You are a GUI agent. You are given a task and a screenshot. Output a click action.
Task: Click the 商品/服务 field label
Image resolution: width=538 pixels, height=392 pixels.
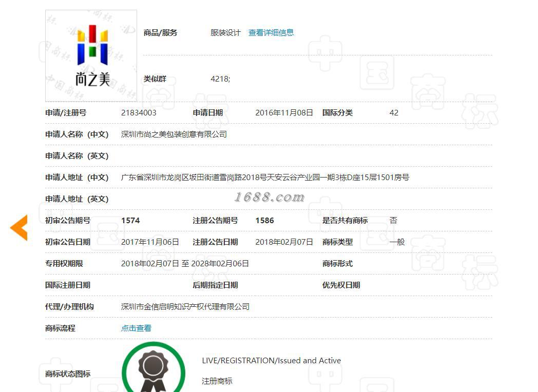pos(160,32)
